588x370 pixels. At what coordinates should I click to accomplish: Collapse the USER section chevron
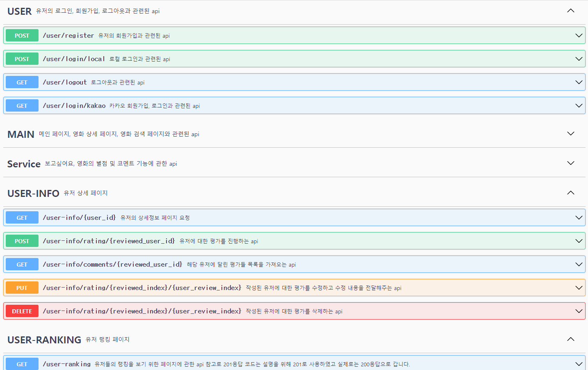click(571, 11)
